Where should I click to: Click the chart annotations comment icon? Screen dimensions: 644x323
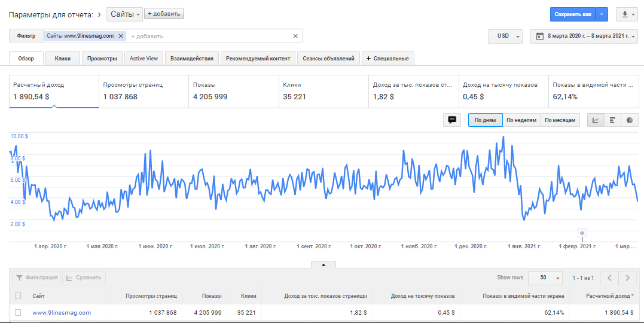tap(452, 120)
